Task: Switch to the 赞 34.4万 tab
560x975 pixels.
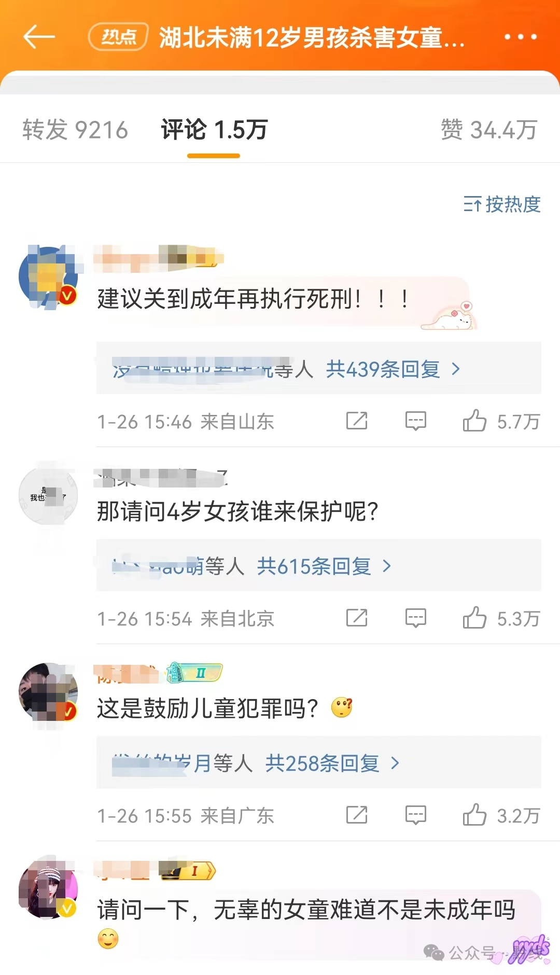Action: tap(489, 130)
